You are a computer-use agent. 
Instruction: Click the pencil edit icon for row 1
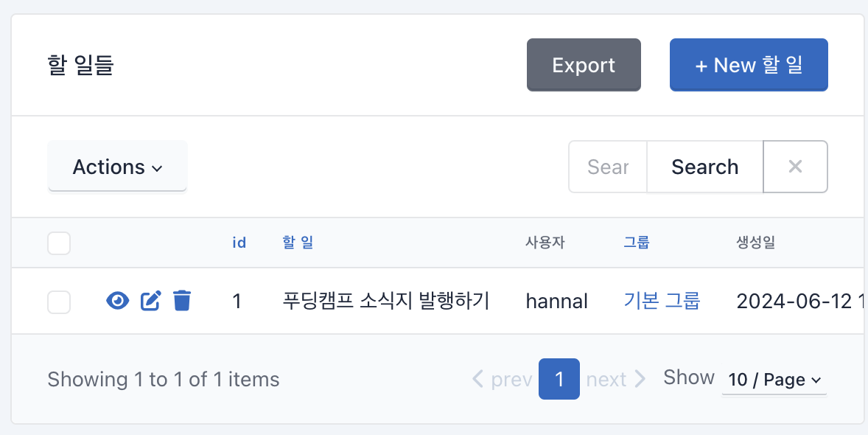(x=150, y=301)
